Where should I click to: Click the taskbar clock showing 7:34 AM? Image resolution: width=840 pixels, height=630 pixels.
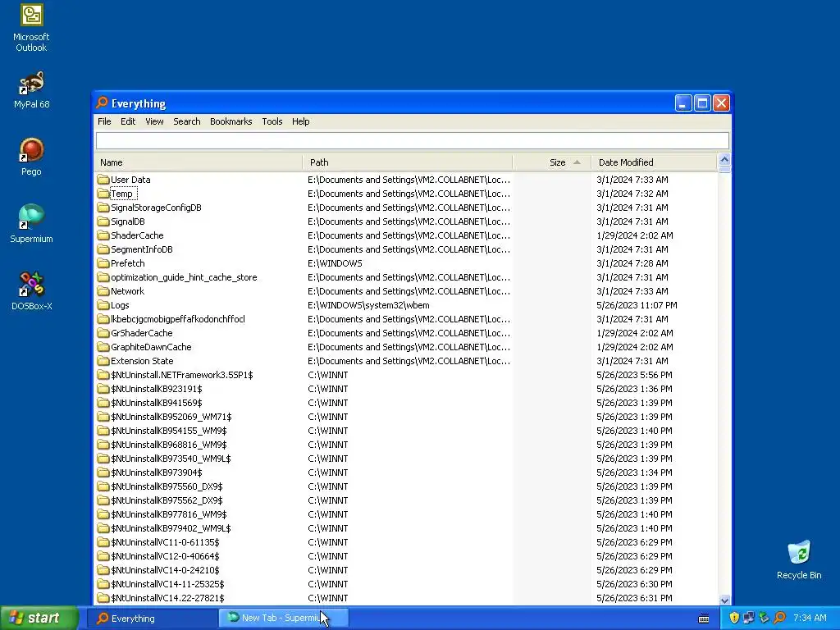pyautogui.click(x=810, y=618)
